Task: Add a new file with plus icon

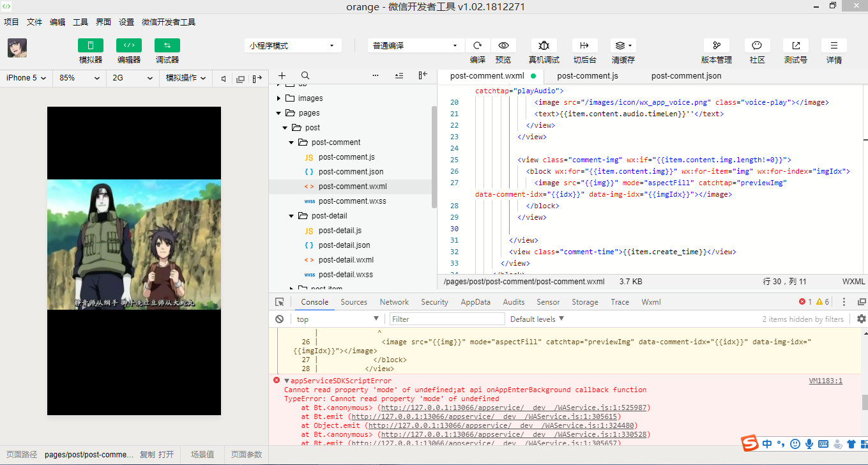Action: [x=282, y=75]
